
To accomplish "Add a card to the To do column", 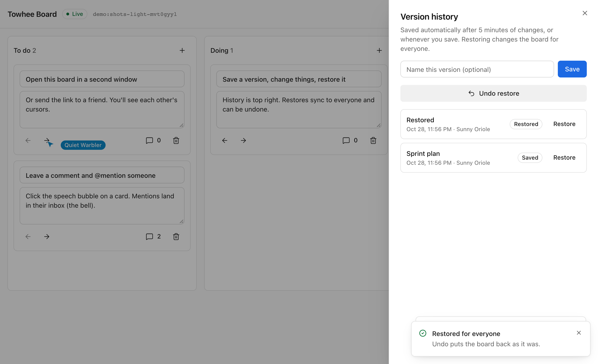I will click(182, 50).
